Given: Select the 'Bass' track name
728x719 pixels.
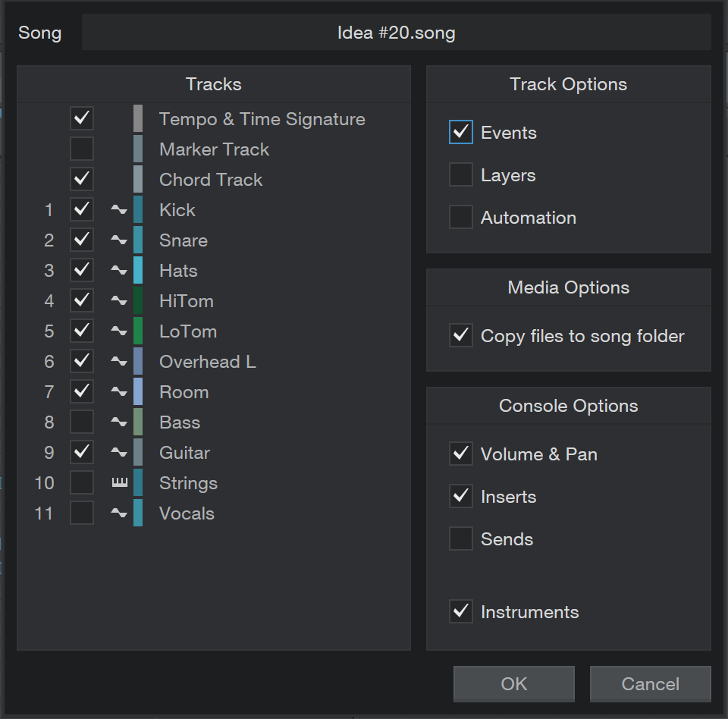Looking at the screenshot, I should point(180,422).
